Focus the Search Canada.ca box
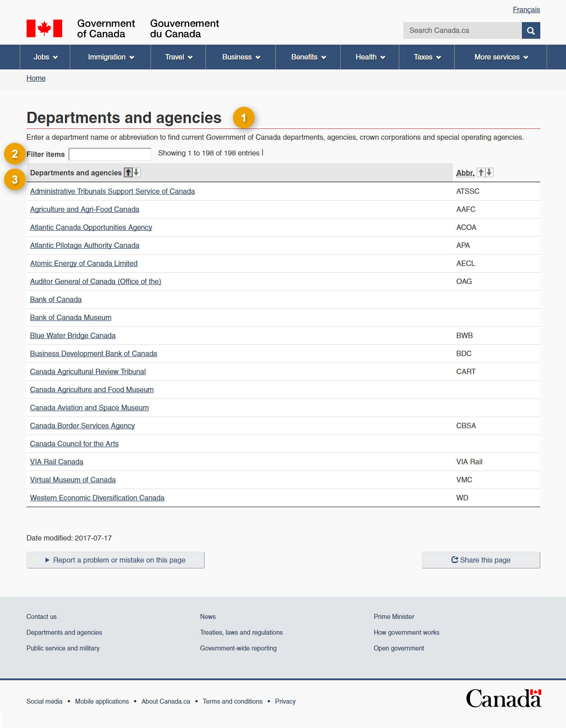 462,31
